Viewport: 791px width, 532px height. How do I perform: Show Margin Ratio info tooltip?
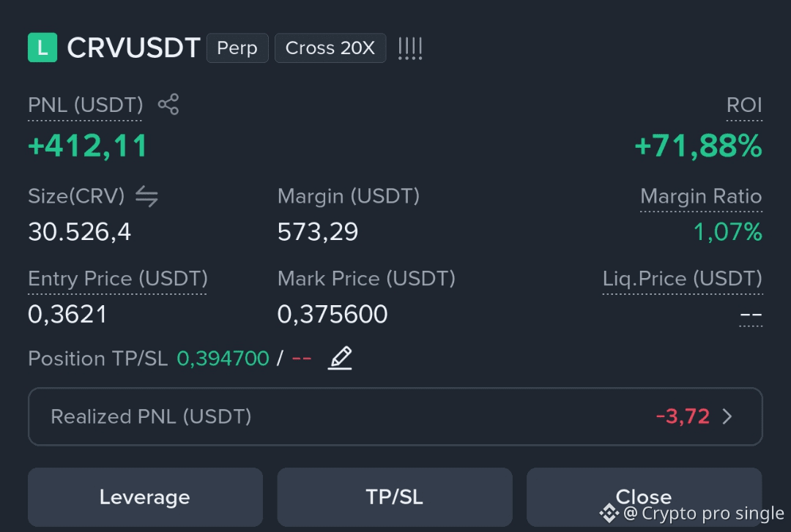coord(701,196)
